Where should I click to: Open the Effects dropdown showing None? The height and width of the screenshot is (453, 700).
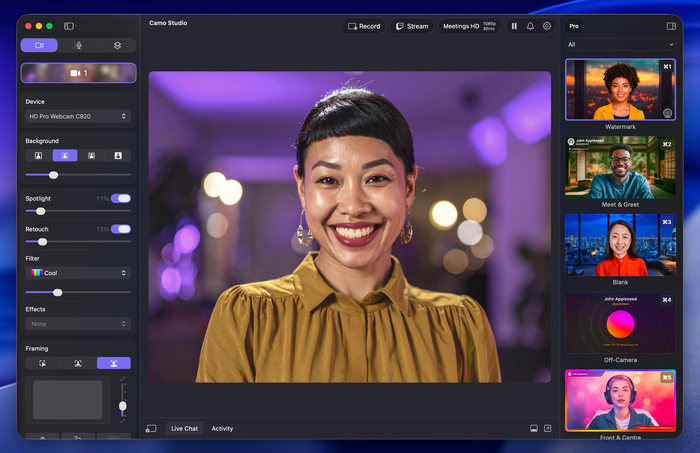pyautogui.click(x=78, y=324)
